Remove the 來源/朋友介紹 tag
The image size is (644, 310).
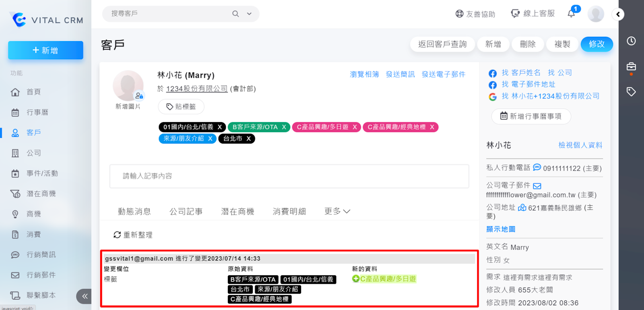(x=210, y=139)
